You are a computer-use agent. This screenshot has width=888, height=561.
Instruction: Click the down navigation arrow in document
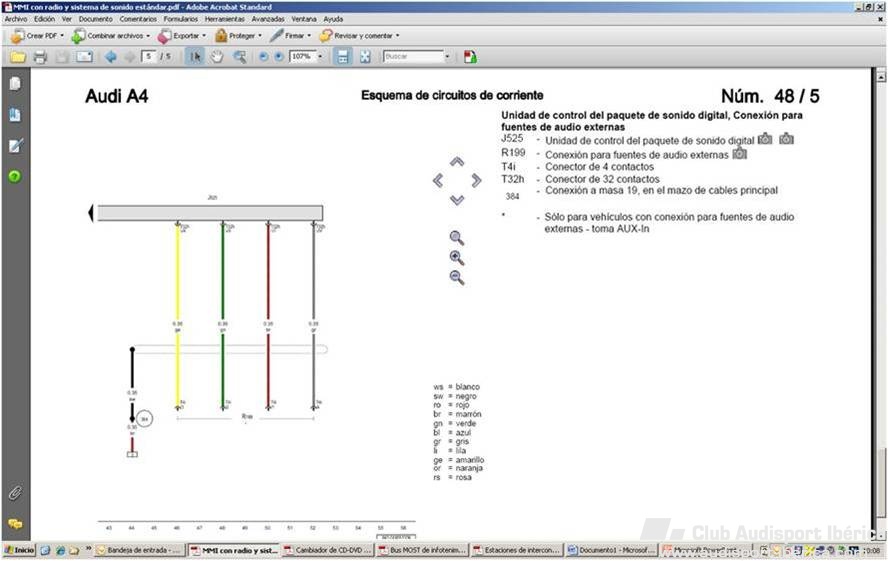tap(457, 200)
